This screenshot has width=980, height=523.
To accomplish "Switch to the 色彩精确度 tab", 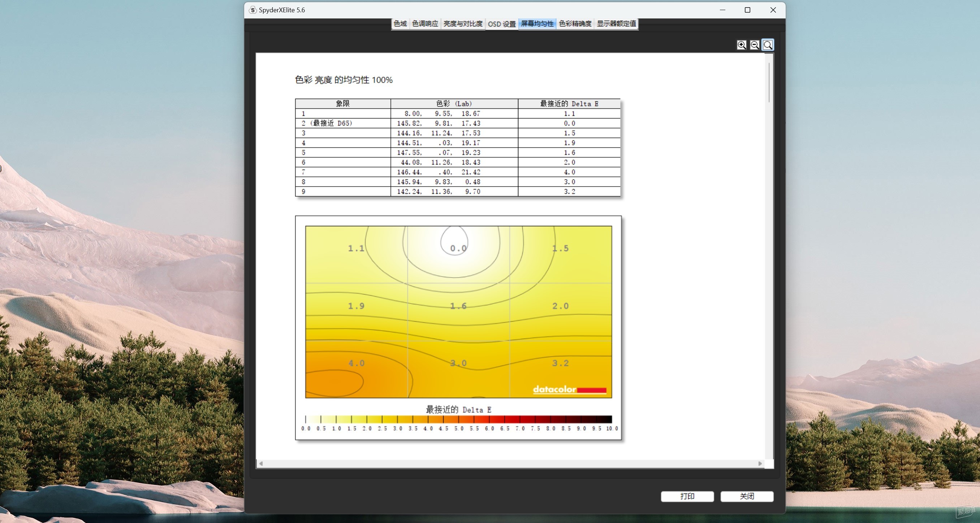I will (x=575, y=23).
